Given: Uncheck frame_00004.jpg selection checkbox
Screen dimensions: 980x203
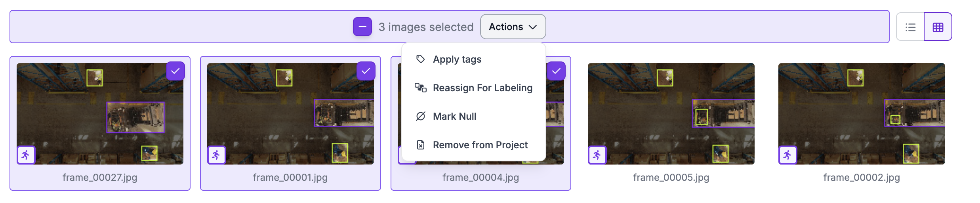Looking at the screenshot, I should (x=556, y=71).
